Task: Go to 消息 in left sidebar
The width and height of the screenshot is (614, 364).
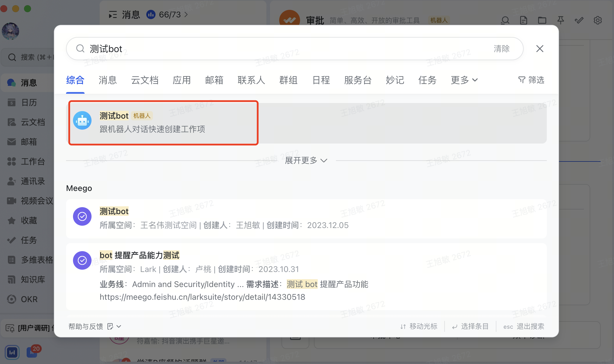Action: (x=28, y=83)
